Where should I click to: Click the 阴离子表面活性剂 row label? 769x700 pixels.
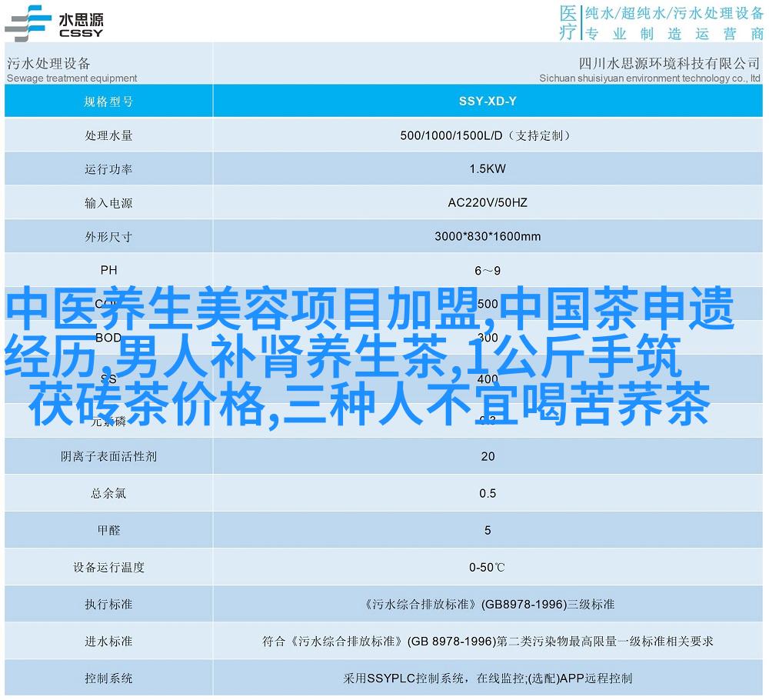tap(108, 456)
